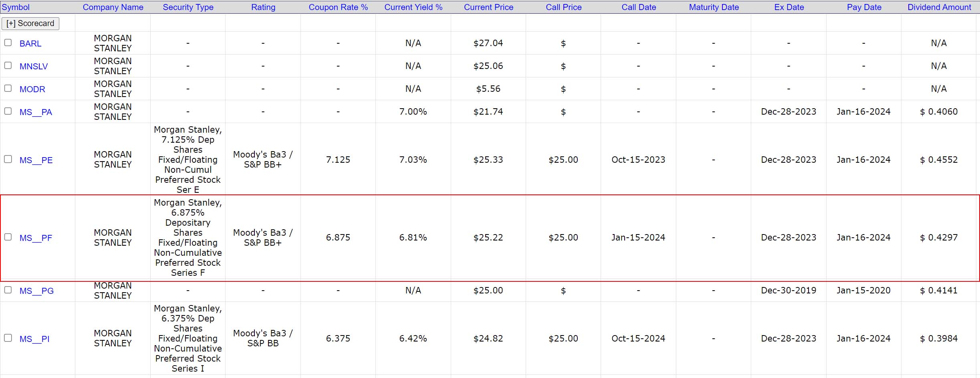Image resolution: width=980 pixels, height=378 pixels.
Task: Select the 7.00% yield for MS__PA
Action: pyautogui.click(x=413, y=111)
